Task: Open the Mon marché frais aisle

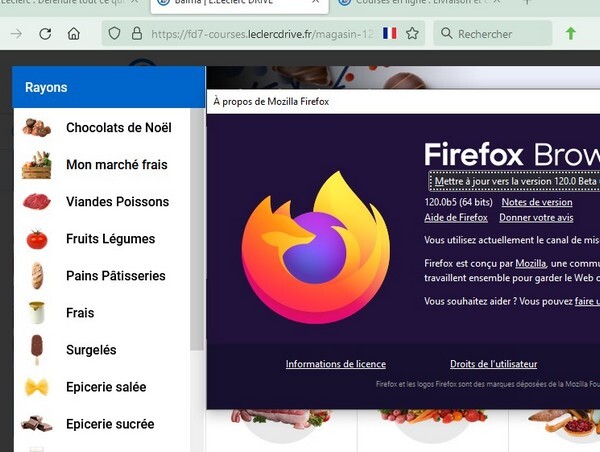Action: (117, 165)
